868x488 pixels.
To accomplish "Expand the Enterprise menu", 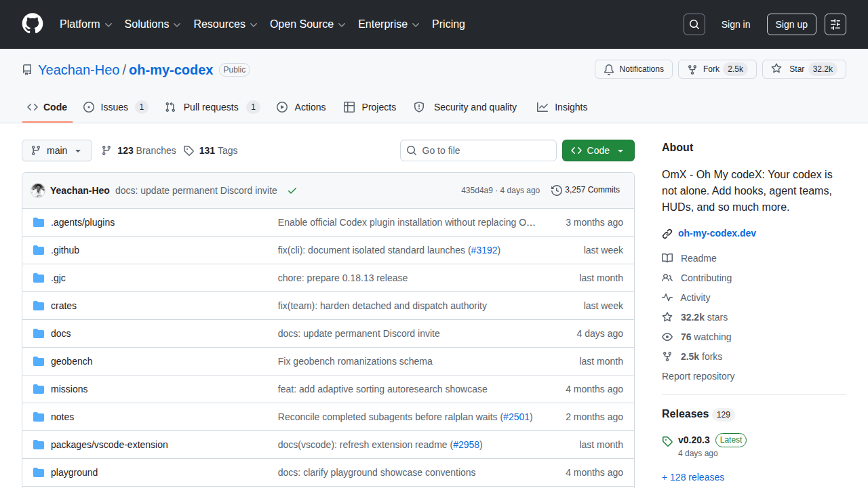I will point(389,24).
